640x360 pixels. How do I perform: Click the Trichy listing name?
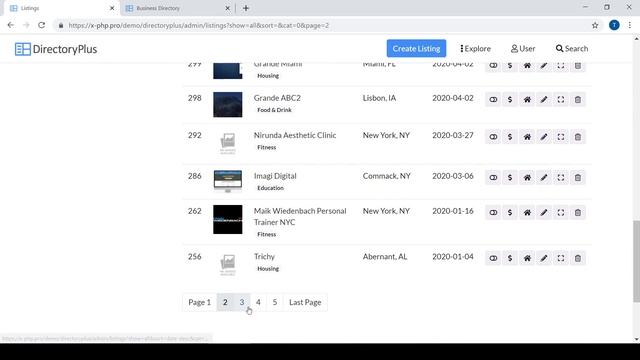(x=264, y=257)
